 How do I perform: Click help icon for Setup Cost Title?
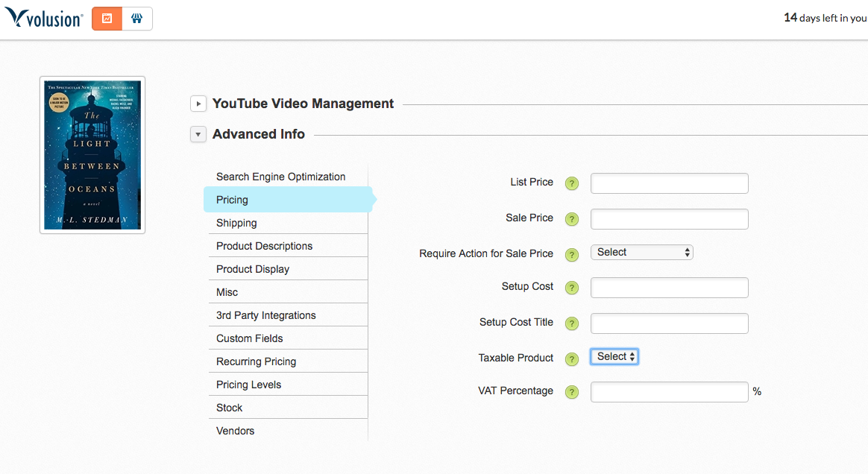point(572,323)
